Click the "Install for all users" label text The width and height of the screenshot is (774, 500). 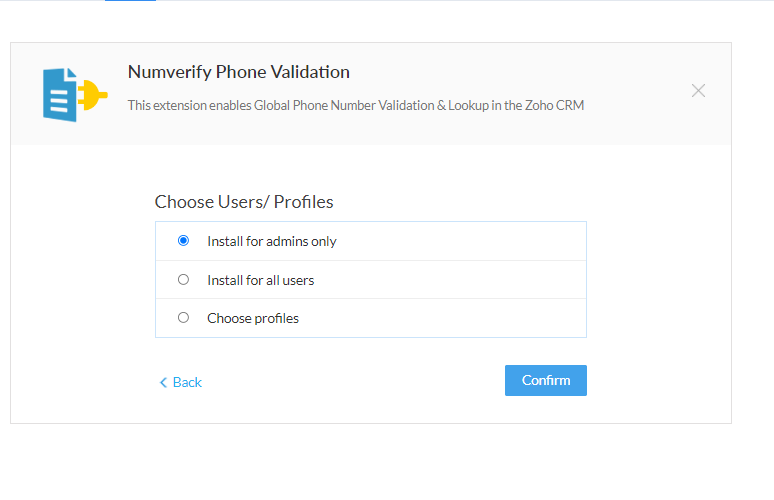261,280
